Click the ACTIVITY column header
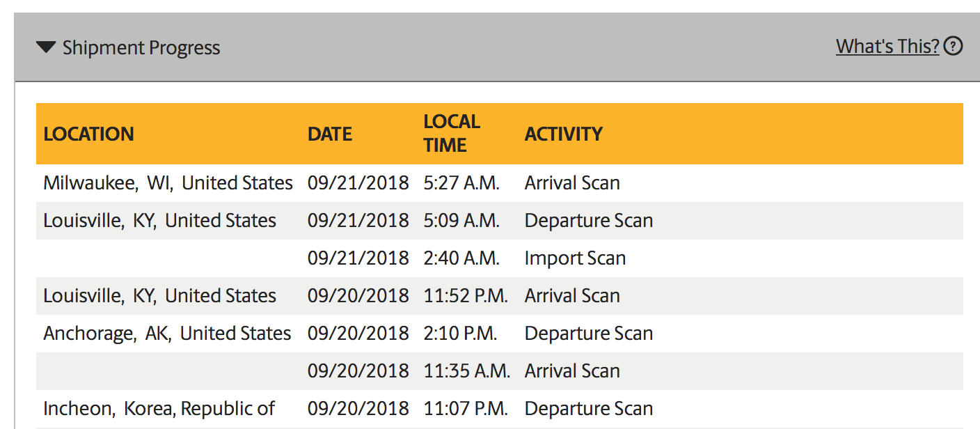Image resolution: width=980 pixels, height=429 pixels. coord(564,134)
